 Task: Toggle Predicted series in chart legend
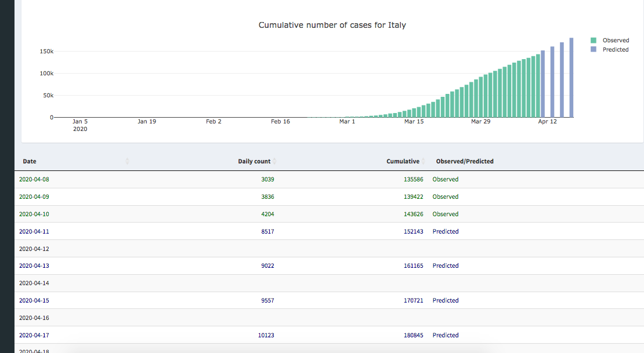[615, 50]
